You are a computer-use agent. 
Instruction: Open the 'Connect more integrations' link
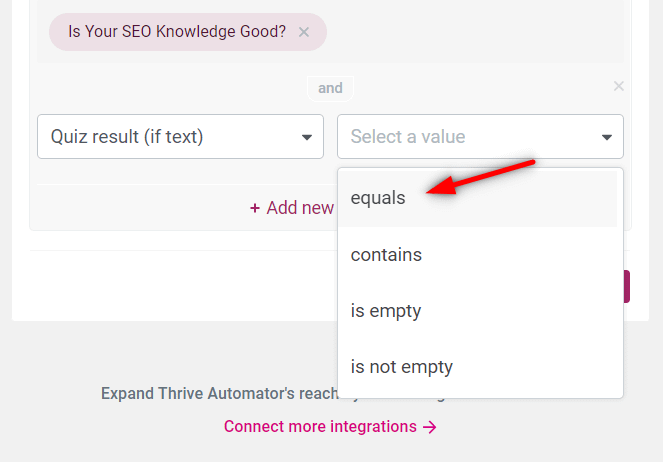[320, 427]
